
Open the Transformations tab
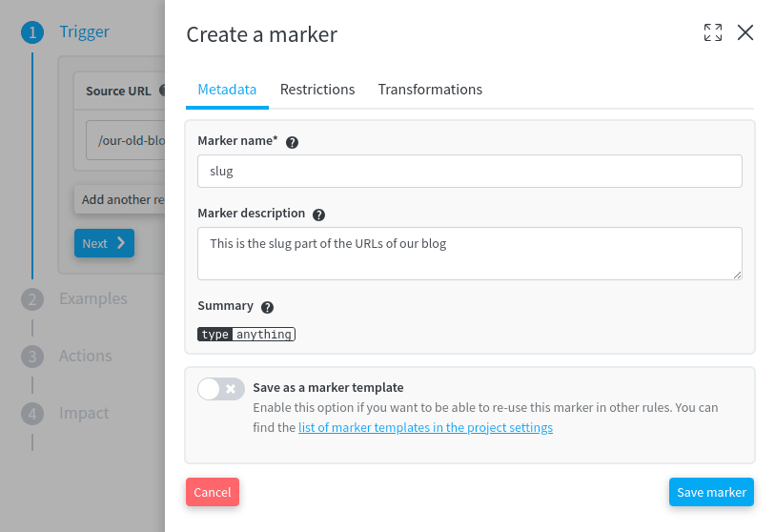430,90
